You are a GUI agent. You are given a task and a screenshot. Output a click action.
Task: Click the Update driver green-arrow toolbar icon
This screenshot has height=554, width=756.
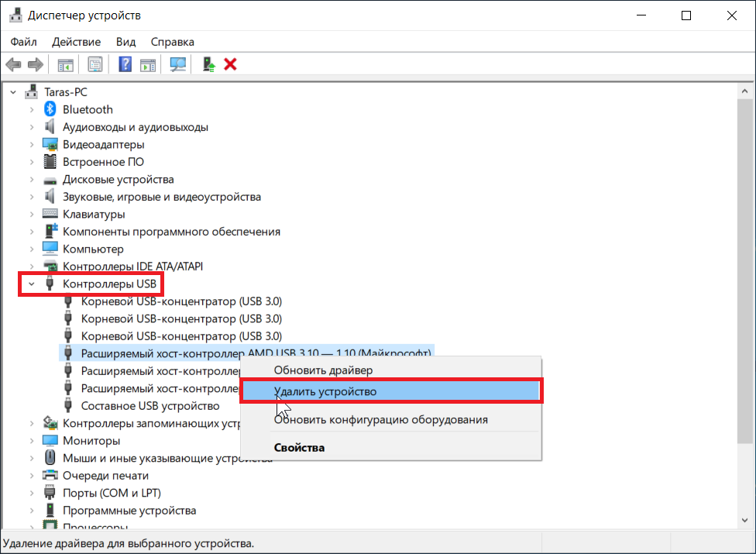[x=208, y=64]
